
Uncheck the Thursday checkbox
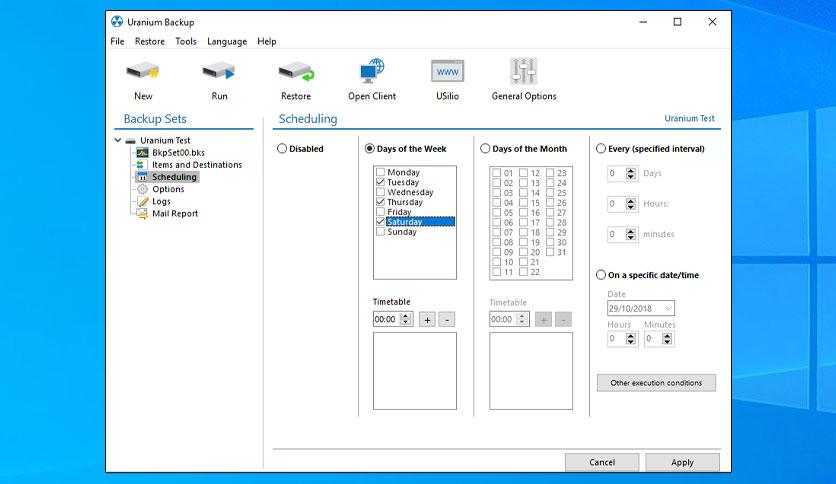[x=380, y=202]
